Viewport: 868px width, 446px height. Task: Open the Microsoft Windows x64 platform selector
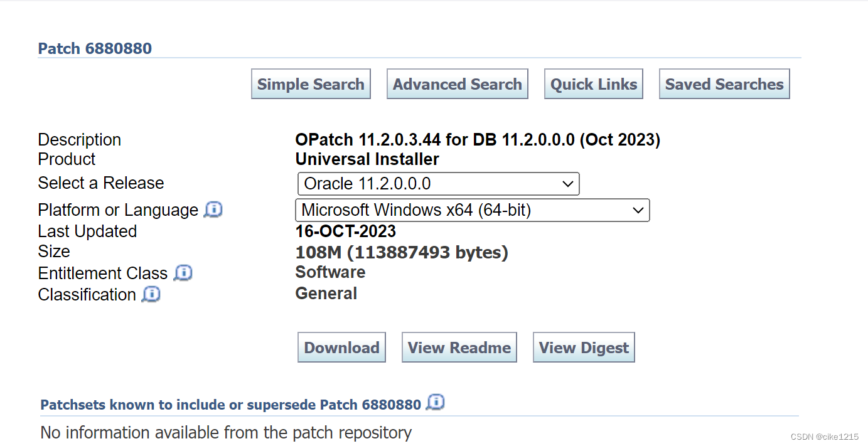point(639,210)
